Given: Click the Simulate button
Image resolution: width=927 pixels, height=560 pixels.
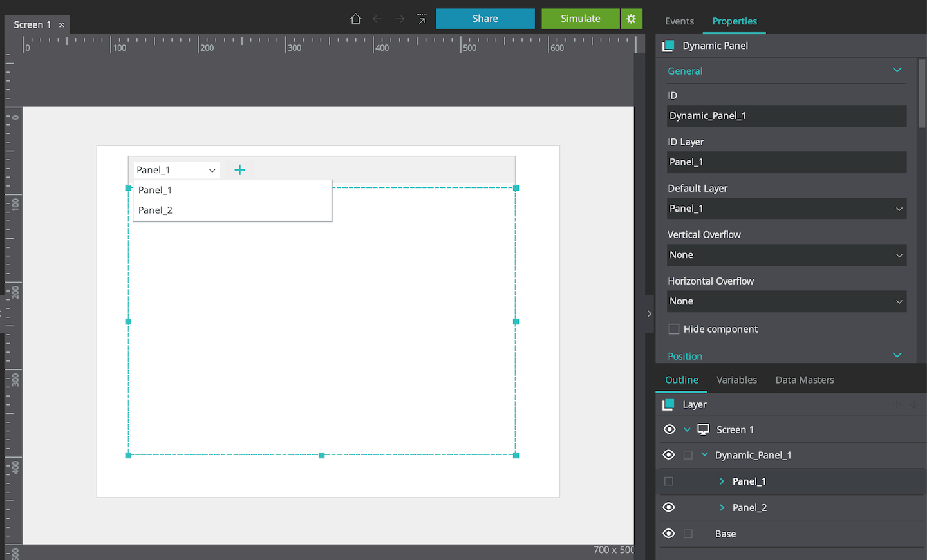Looking at the screenshot, I should coord(580,19).
